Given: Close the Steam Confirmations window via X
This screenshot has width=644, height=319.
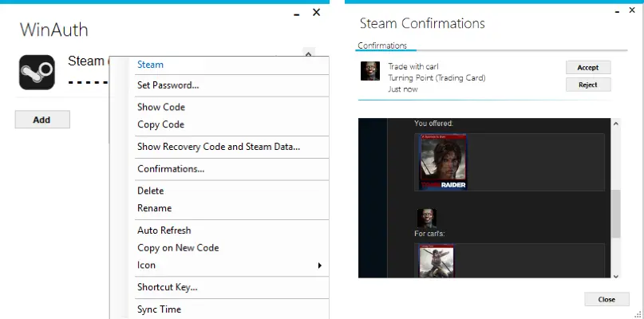Looking at the screenshot, I should pyautogui.click(x=632, y=10).
